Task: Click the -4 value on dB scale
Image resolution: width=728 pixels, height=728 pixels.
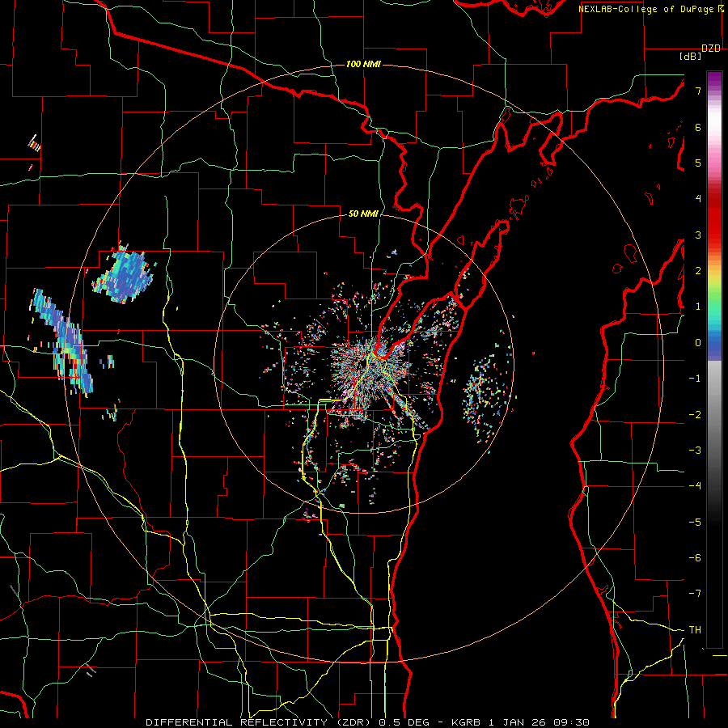Action: [x=695, y=486]
